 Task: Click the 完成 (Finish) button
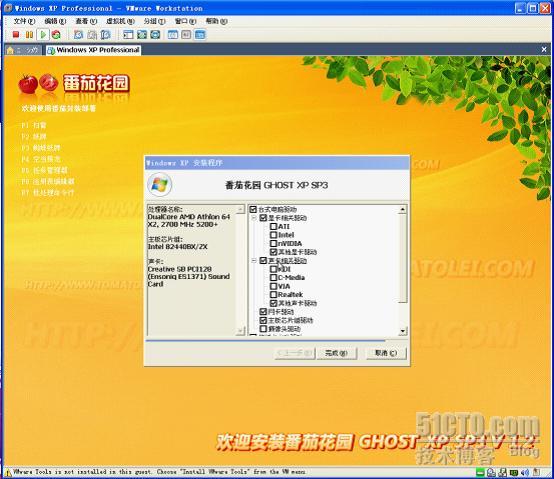[x=336, y=353]
